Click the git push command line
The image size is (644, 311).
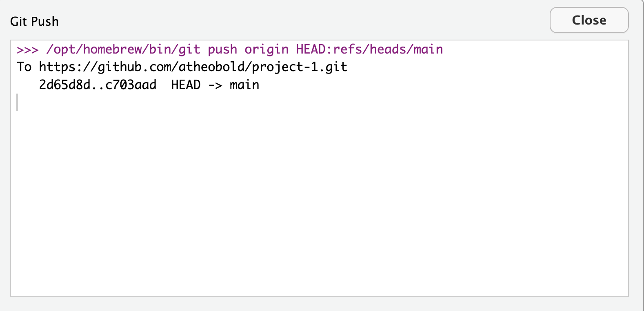click(229, 49)
